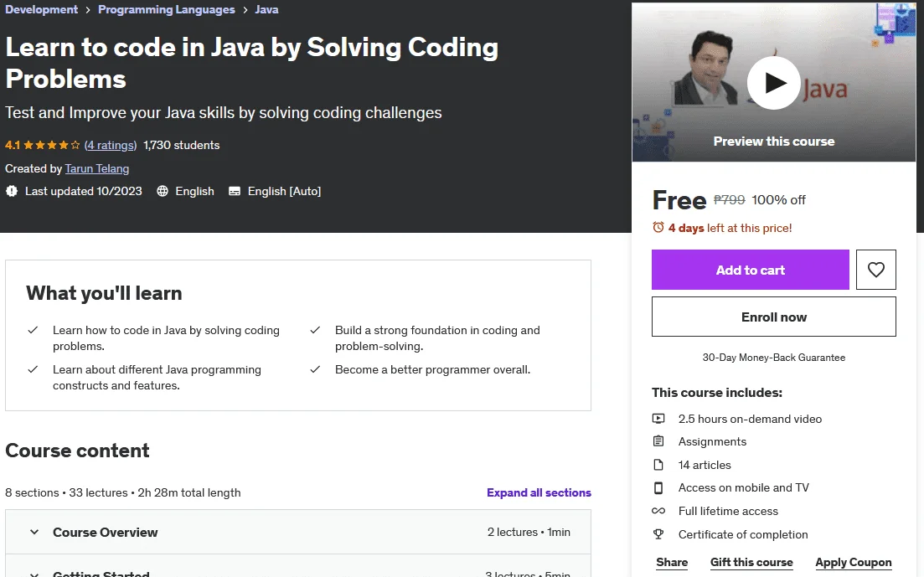Open the Java breadcrumb link

[266, 9]
